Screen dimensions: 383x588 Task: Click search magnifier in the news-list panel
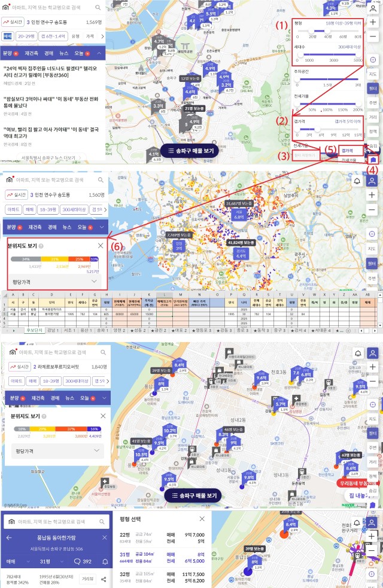[98, 8]
